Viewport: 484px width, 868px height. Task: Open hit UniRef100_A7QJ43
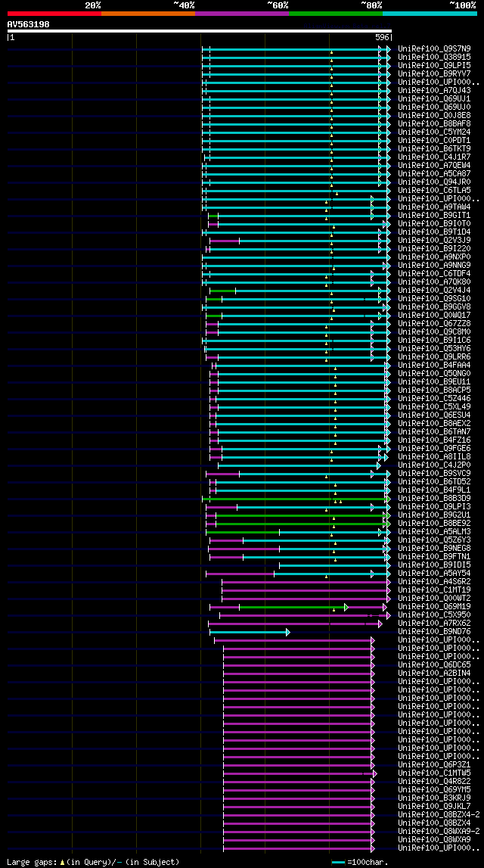(x=434, y=90)
